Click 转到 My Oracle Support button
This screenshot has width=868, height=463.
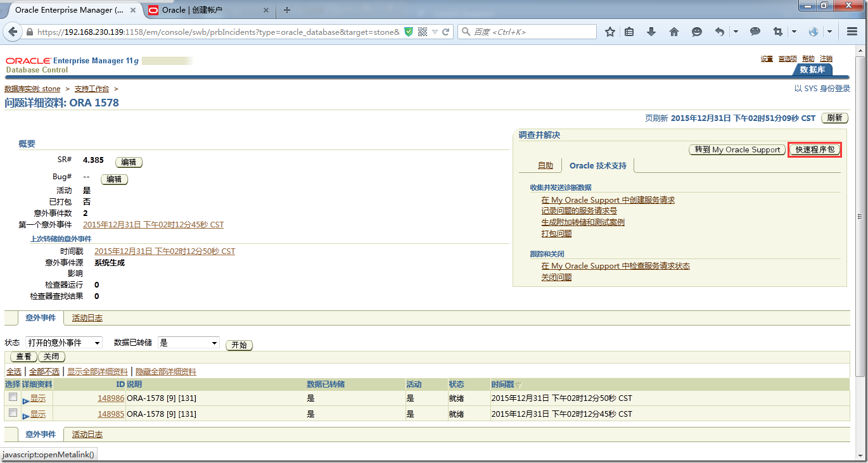pos(737,150)
